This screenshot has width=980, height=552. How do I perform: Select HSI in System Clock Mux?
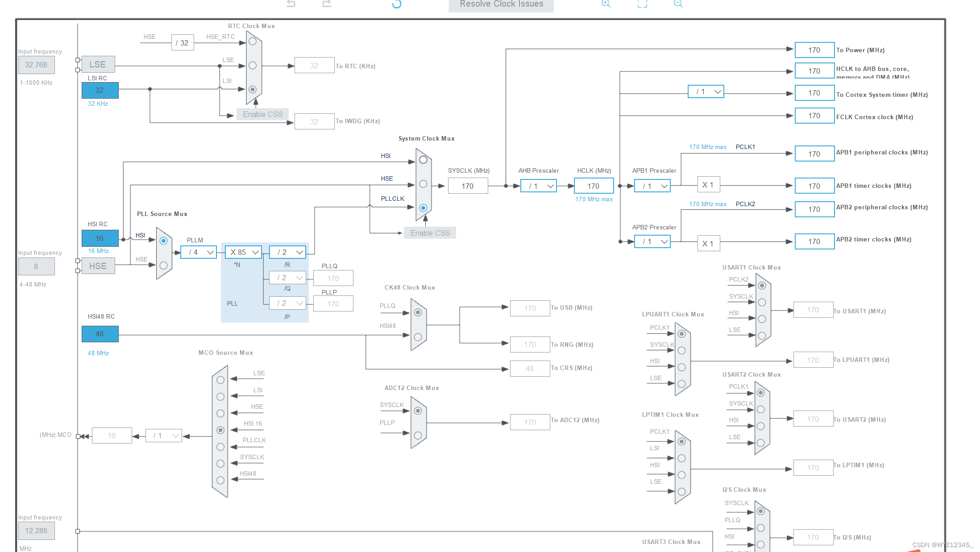tap(423, 160)
